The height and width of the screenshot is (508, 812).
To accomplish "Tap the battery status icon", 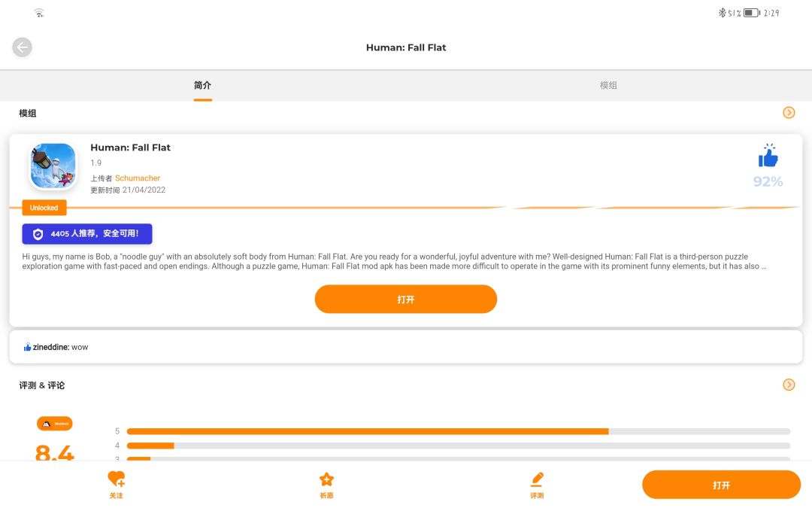I will (751, 13).
